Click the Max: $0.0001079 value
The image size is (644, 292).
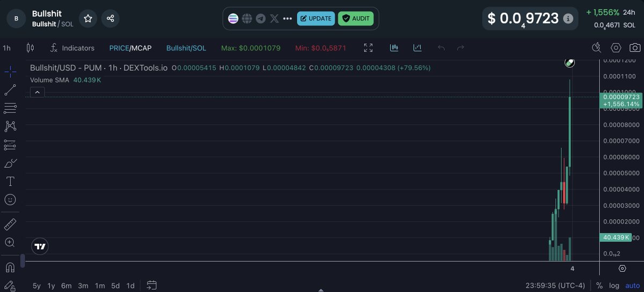tap(251, 48)
